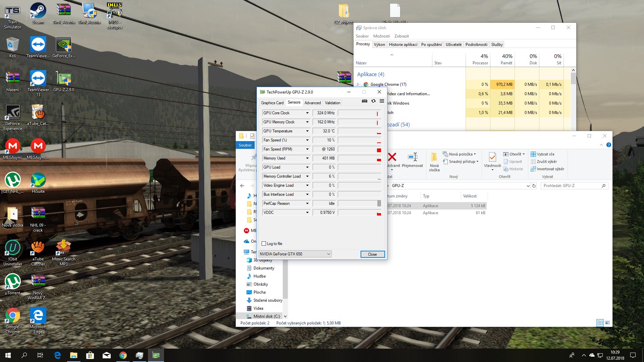This screenshot has height=362, width=644.
Task: Open Výkon tab in Task Manager
Action: 379,45
